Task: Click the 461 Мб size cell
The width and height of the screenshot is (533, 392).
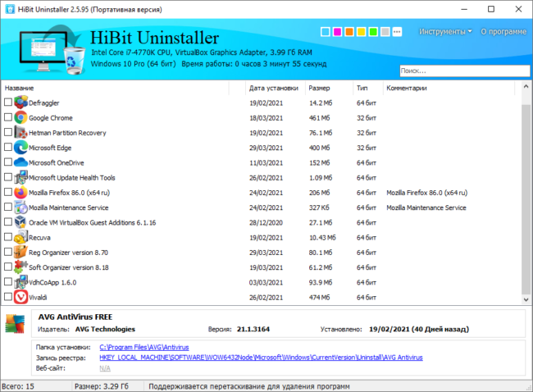Action: point(319,117)
